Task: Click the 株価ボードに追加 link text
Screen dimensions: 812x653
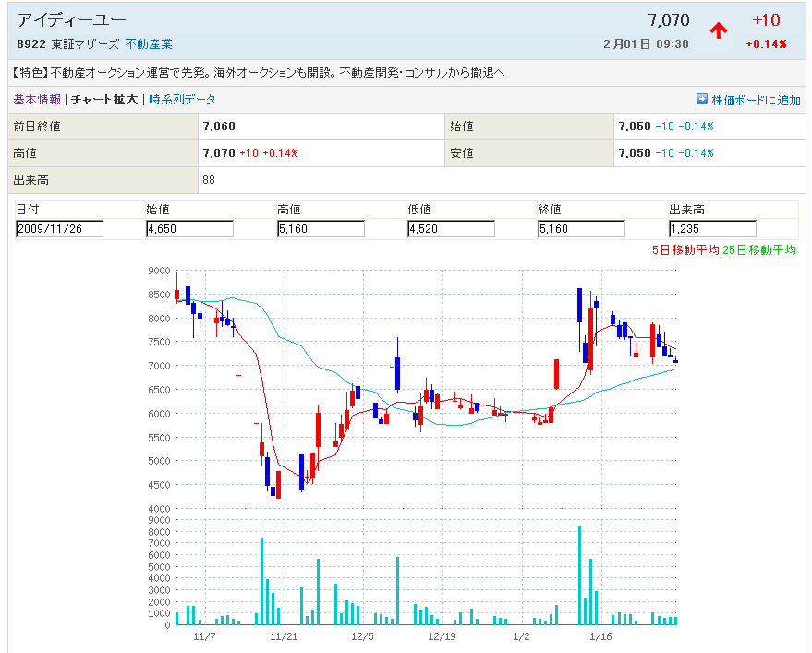Action: point(756,100)
